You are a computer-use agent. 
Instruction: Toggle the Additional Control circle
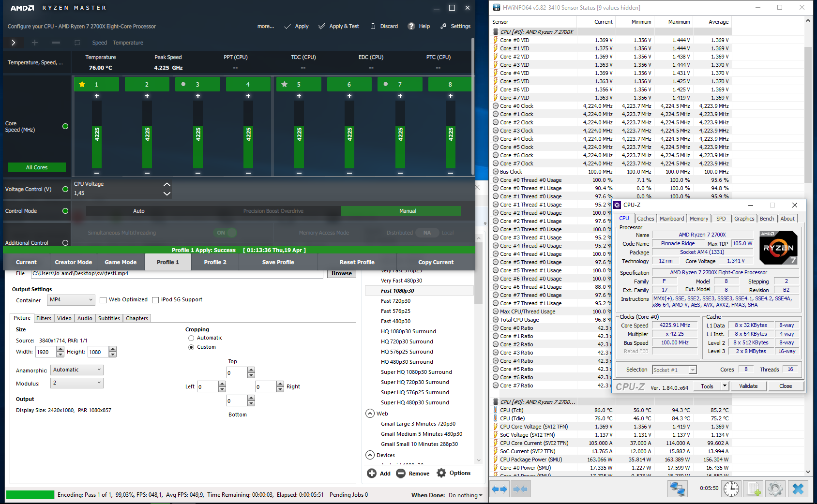[x=65, y=243]
